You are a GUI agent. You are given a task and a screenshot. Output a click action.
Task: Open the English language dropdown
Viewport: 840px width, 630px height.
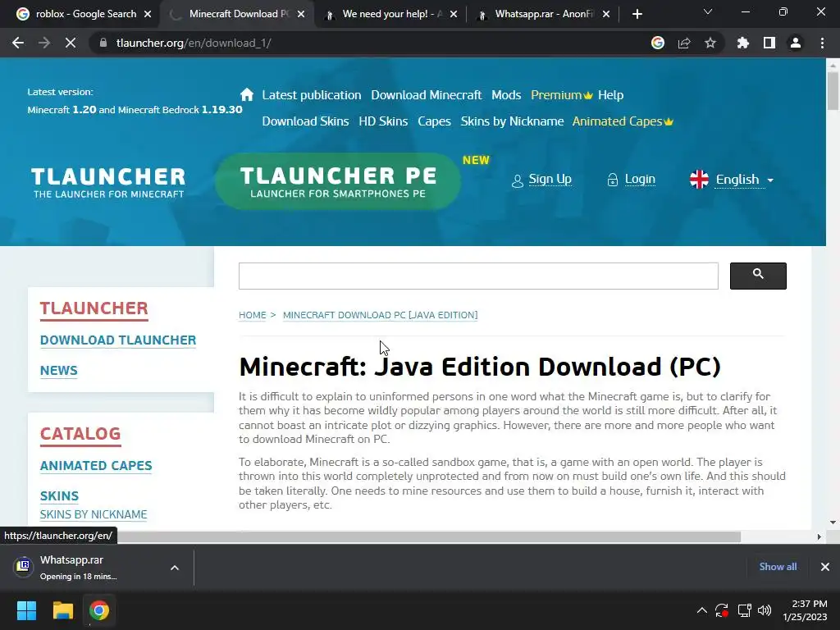tap(732, 180)
